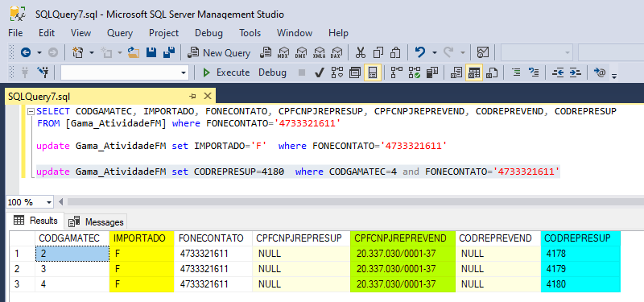Open the Edit menu
This screenshot has height=302, width=644.
click(x=47, y=33)
